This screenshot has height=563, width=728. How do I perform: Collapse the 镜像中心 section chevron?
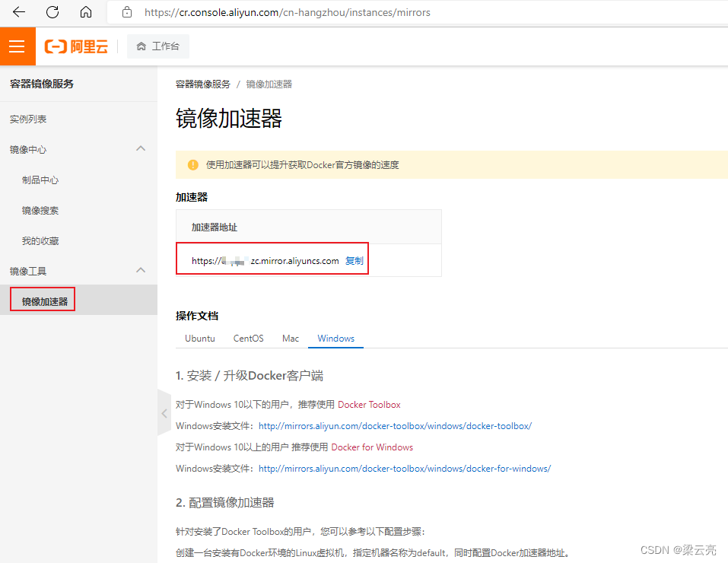point(141,148)
